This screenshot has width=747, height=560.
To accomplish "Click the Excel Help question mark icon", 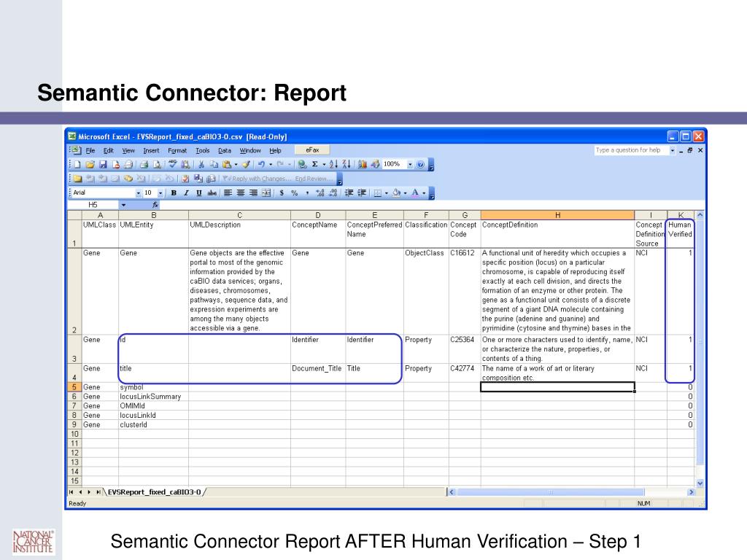I will 420,164.
